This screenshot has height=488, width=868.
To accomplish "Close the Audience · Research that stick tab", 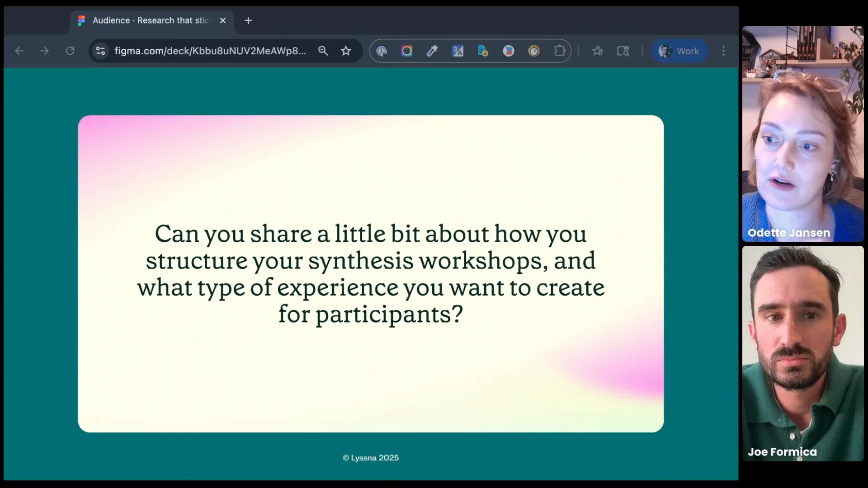I will point(222,21).
